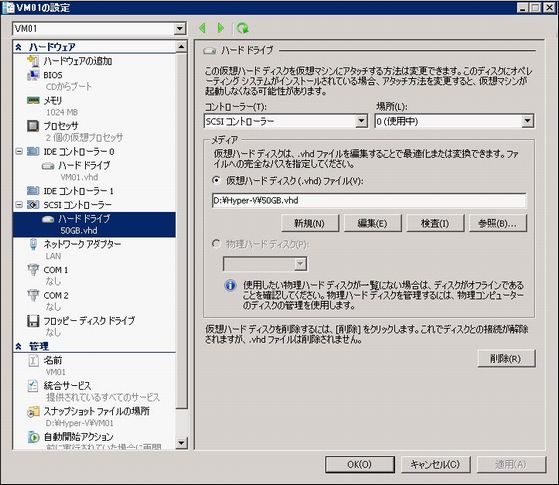This screenshot has height=485, width=559.
Task: Collapse the IDE コントローラー 0 node
Action: point(19,152)
